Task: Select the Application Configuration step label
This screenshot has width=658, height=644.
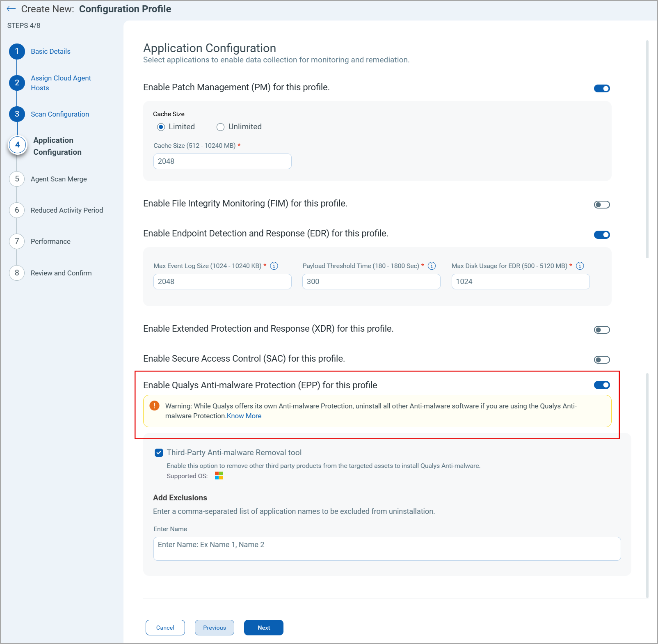Action: coord(57,146)
